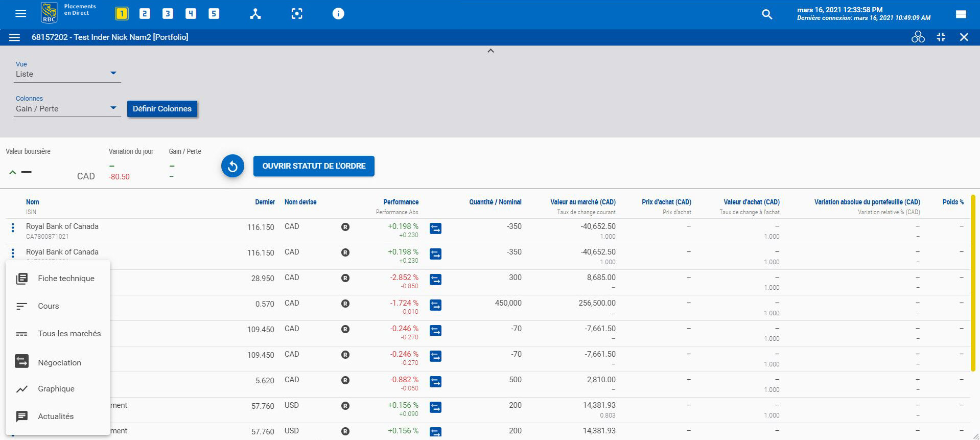Click first Royal Bank of Canada name
The height and width of the screenshot is (440, 980).
(62, 226)
